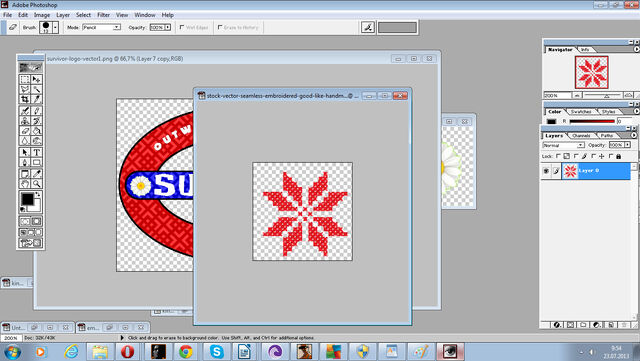Viewport: 640px width, 361px height.
Task: Toggle the paintbrush link box on Layer 0
Action: (x=556, y=171)
